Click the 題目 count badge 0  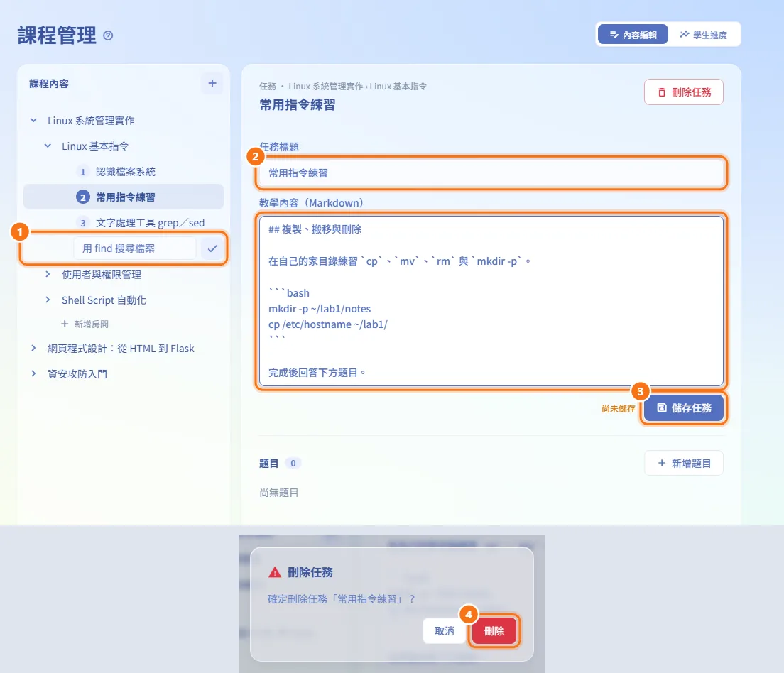293,463
